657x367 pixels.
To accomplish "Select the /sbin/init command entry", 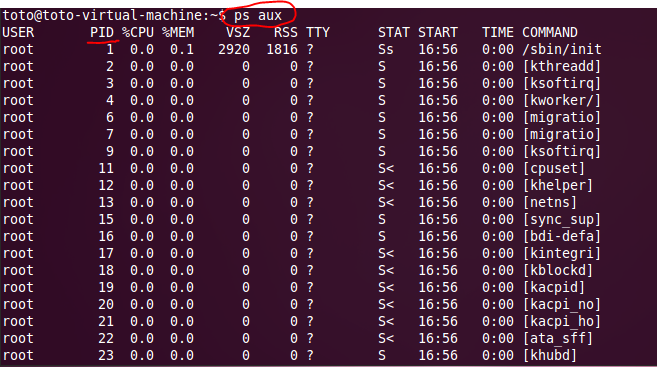I will 562,49.
